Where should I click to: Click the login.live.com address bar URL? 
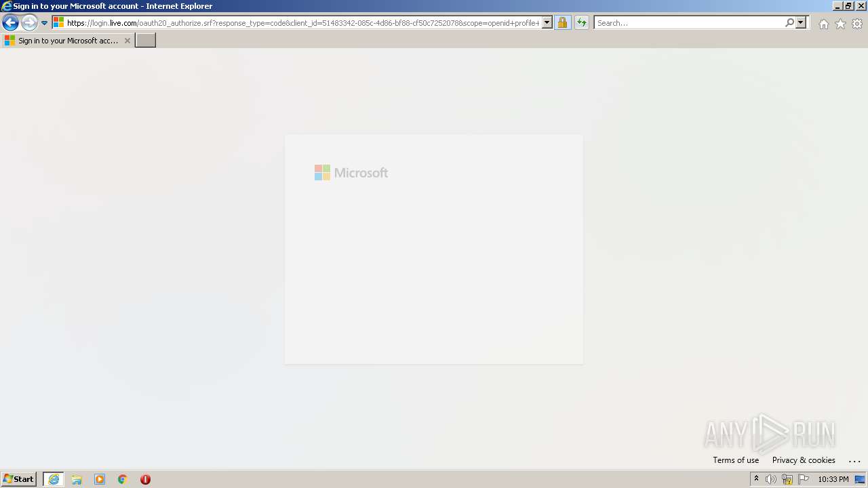[303, 23]
